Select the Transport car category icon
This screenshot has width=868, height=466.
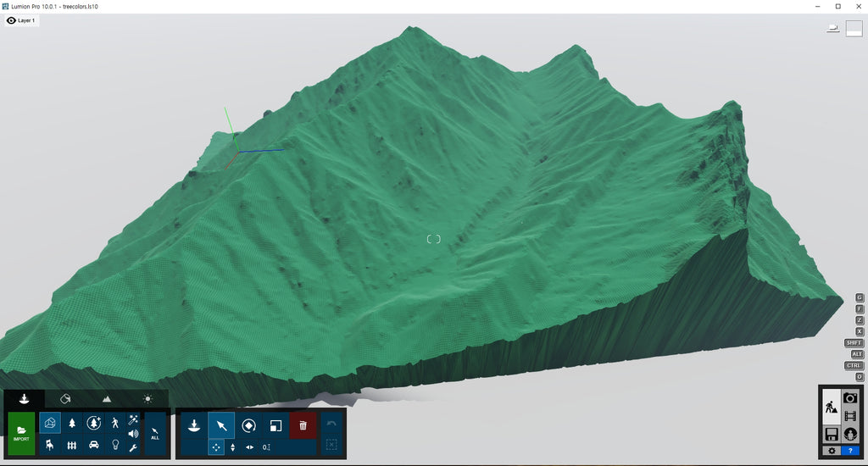tap(94, 445)
